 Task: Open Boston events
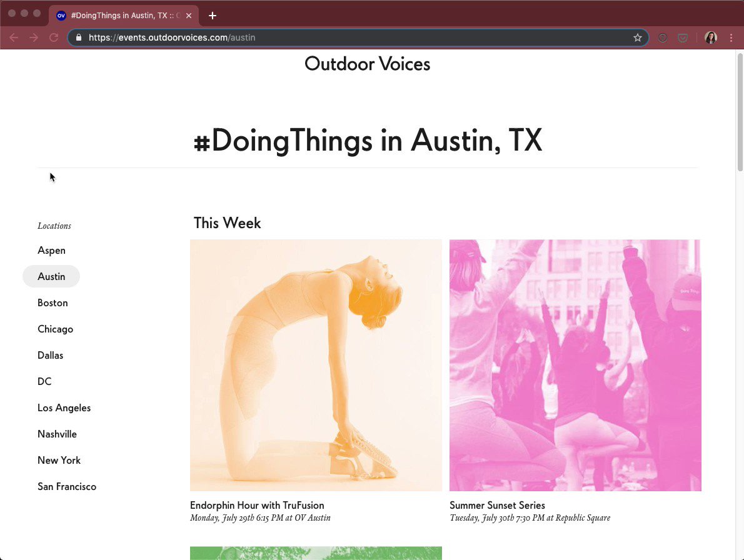[53, 302]
